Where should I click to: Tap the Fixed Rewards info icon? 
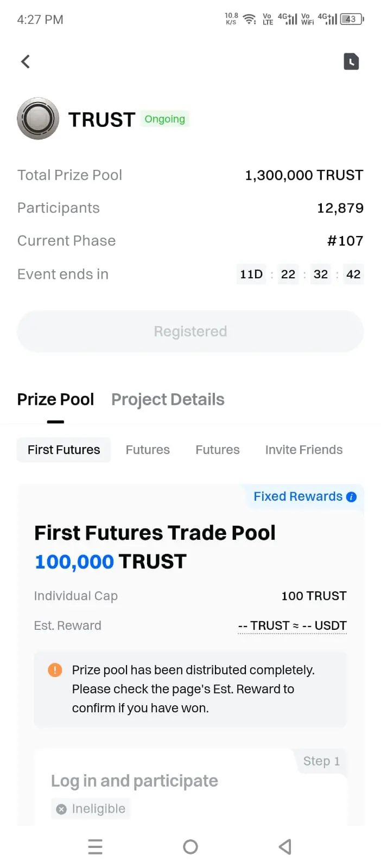pyautogui.click(x=351, y=497)
